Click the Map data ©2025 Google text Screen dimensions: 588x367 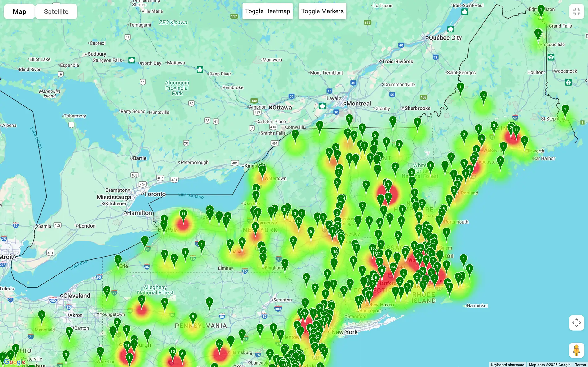point(549,365)
